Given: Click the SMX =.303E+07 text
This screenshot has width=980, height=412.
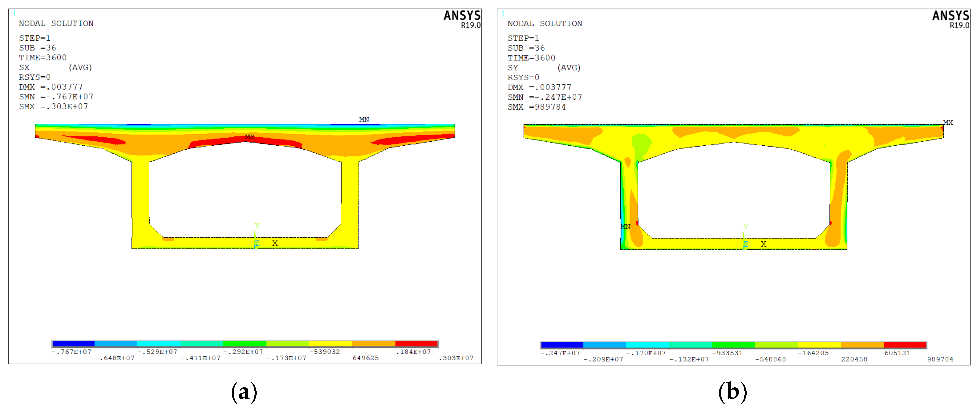Looking at the screenshot, I should (54, 107).
